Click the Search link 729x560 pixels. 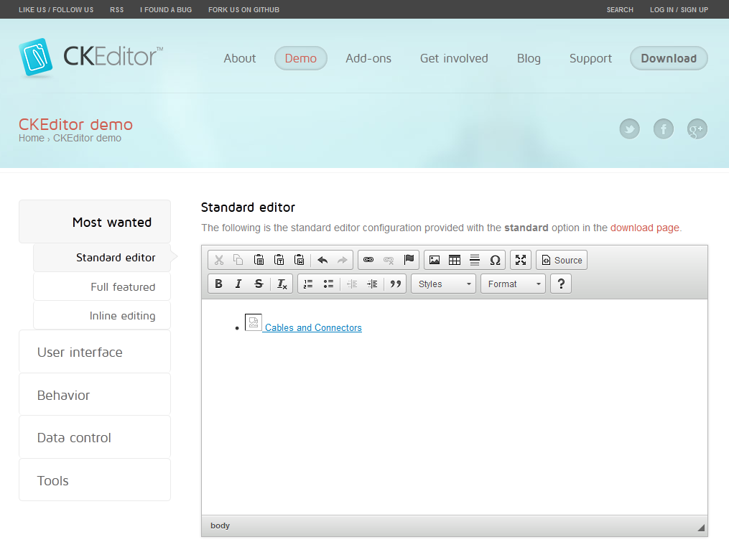click(620, 10)
